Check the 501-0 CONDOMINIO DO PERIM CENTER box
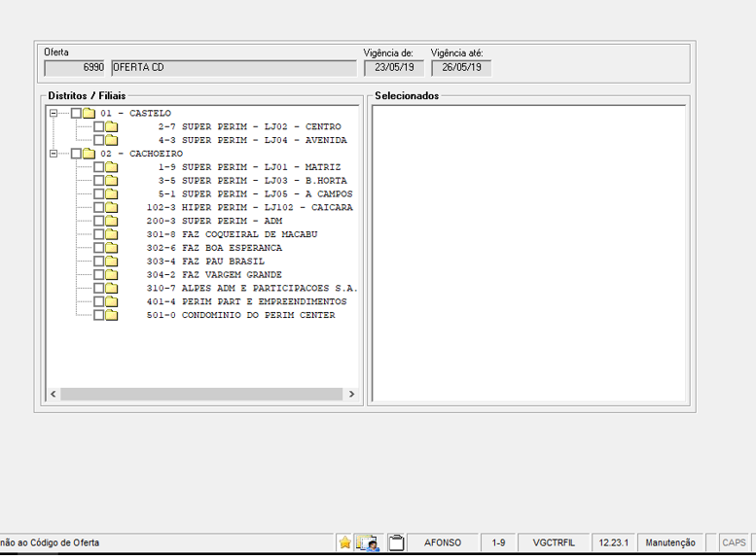This screenshot has width=756, height=559. click(x=99, y=316)
